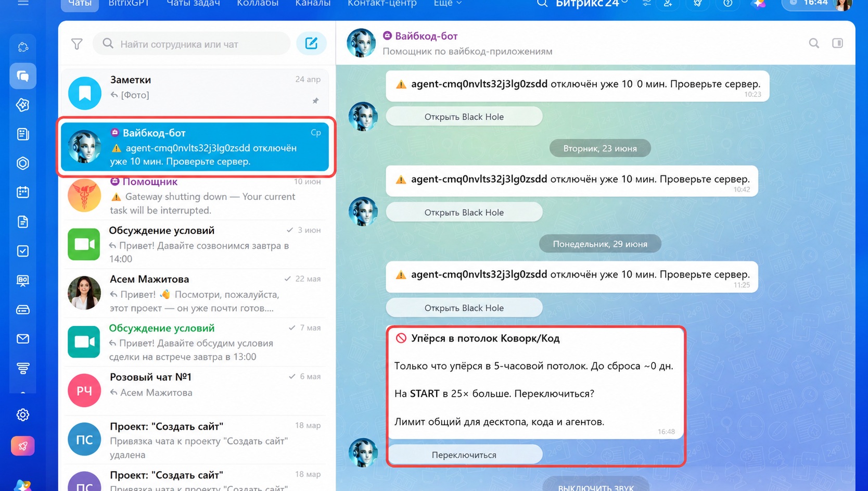This screenshot has width=868, height=491.
Task: Open the Розовый чат №1 conversation
Action: (x=196, y=391)
